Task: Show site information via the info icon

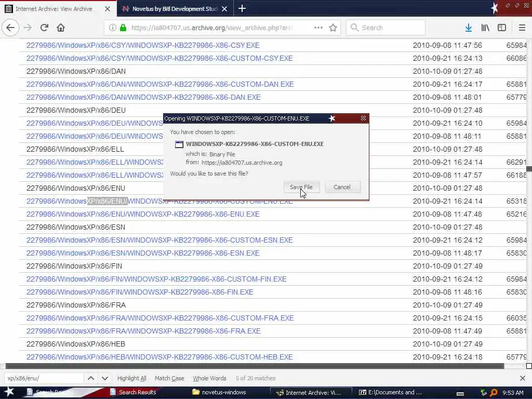Action: (112, 28)
